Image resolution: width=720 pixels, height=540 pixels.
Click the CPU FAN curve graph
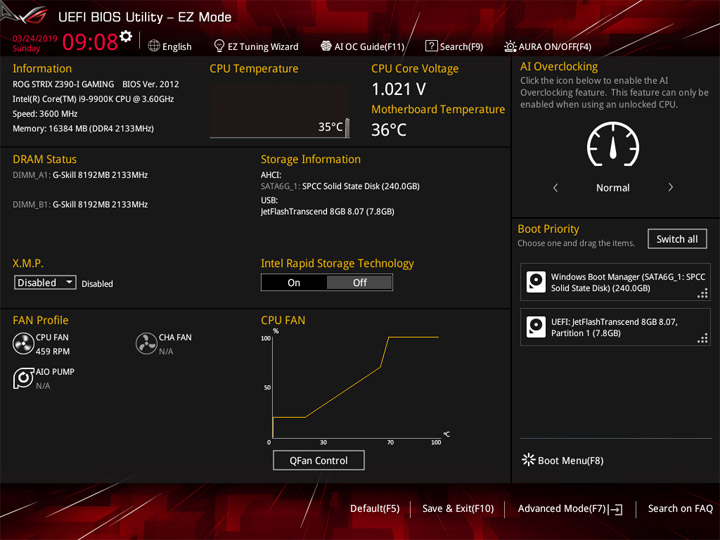[356, 386]
